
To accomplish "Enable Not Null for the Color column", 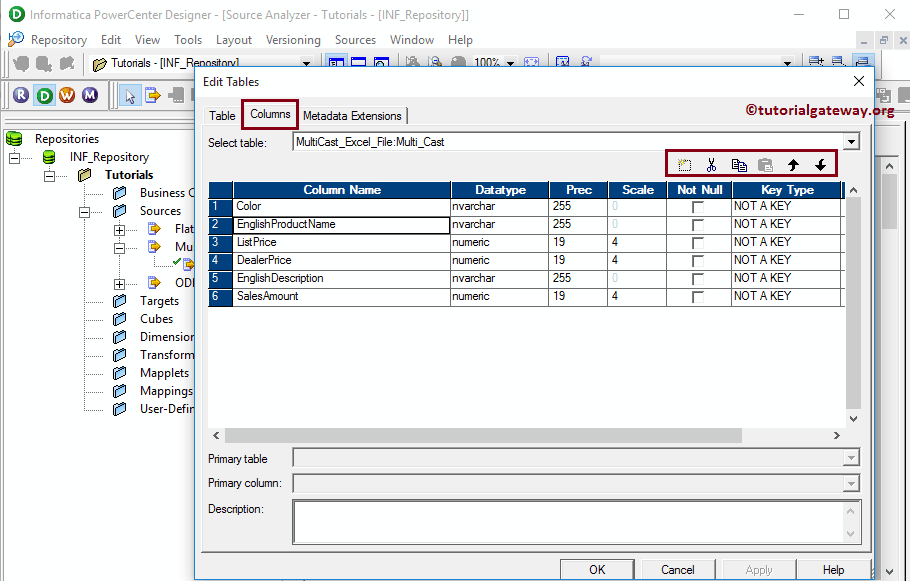I will [697, 206].
